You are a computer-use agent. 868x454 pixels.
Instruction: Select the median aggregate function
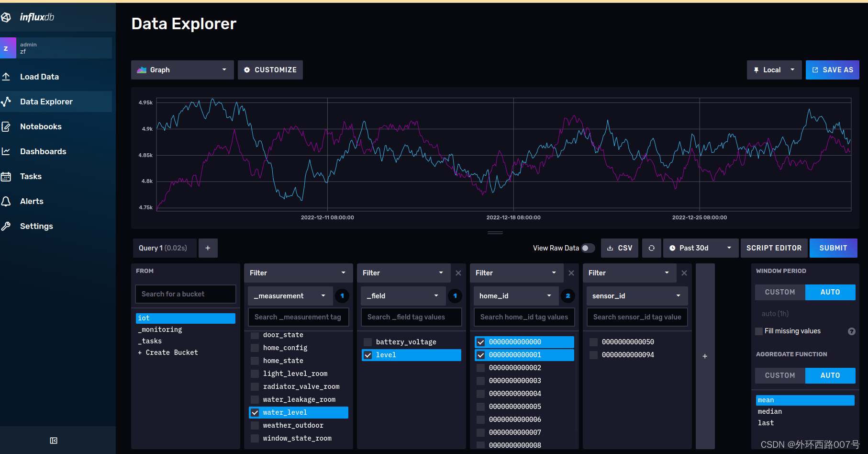[x=770, y=412]
